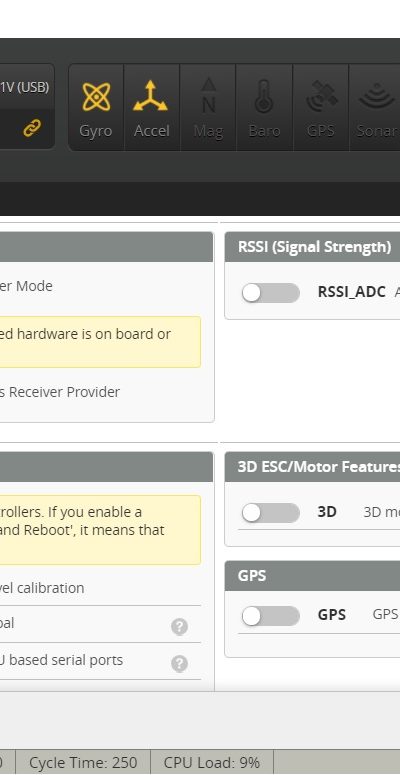Click the RSSI (Signal Strength) section header
Screen dimensions: 400x775
[312, 247]
